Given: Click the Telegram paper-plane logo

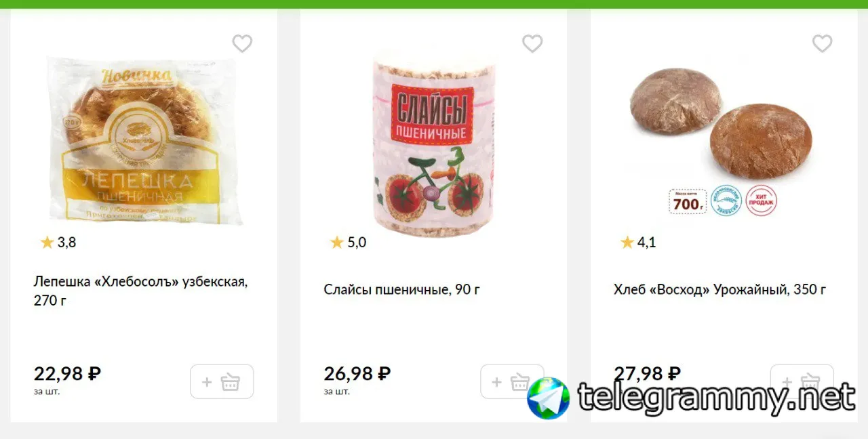Looking at the screenshot, I should pyautogui.click(x=549, y=398).
